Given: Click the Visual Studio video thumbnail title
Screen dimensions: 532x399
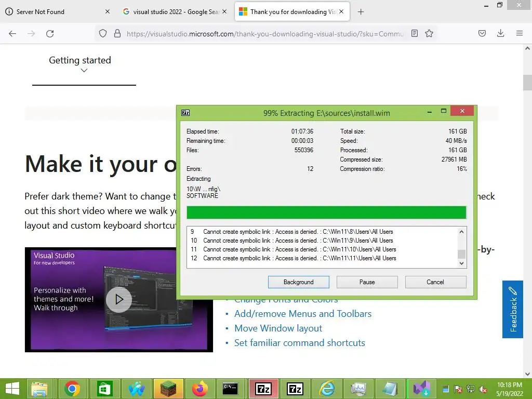Looking at the screenshot, I should (x=54, y=255).
